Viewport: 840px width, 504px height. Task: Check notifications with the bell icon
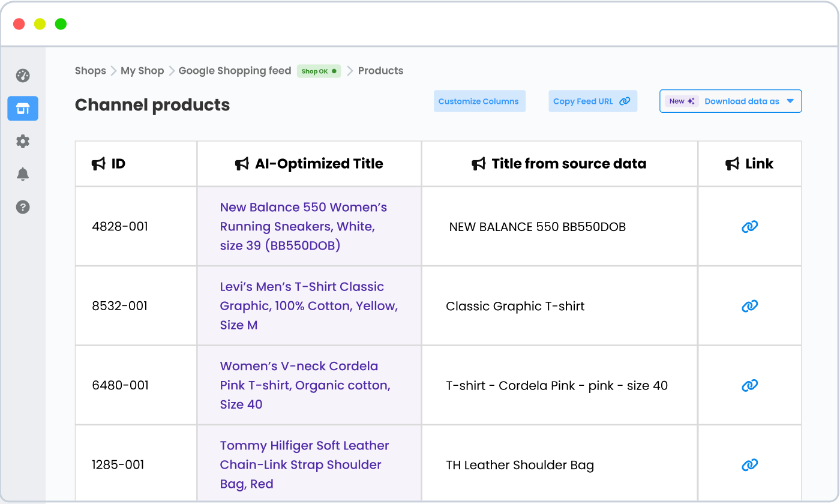22,174
